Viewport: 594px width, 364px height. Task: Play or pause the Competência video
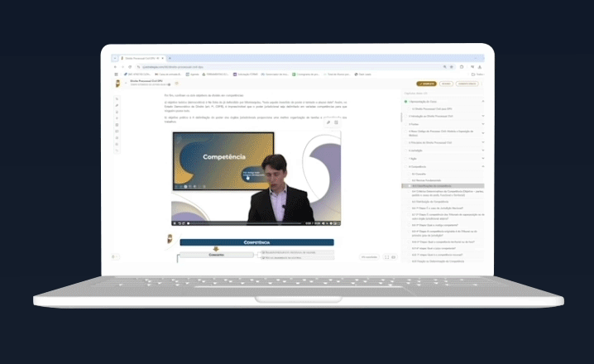coord(175,223)
